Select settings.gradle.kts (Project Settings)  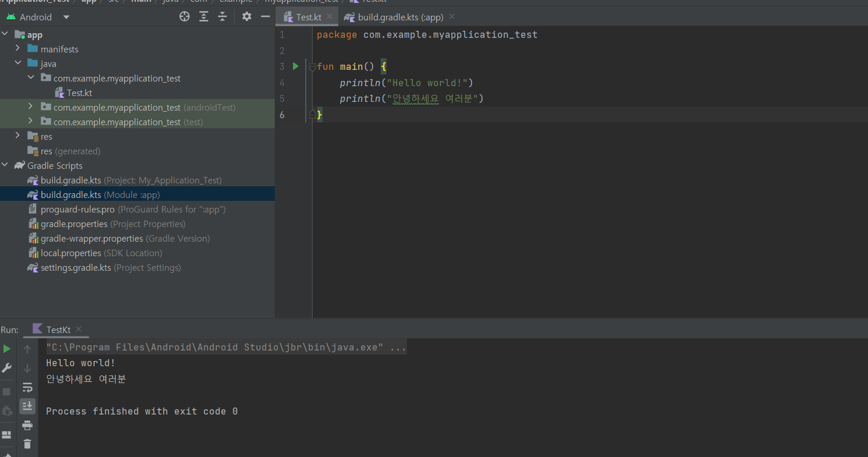point(104,267)
